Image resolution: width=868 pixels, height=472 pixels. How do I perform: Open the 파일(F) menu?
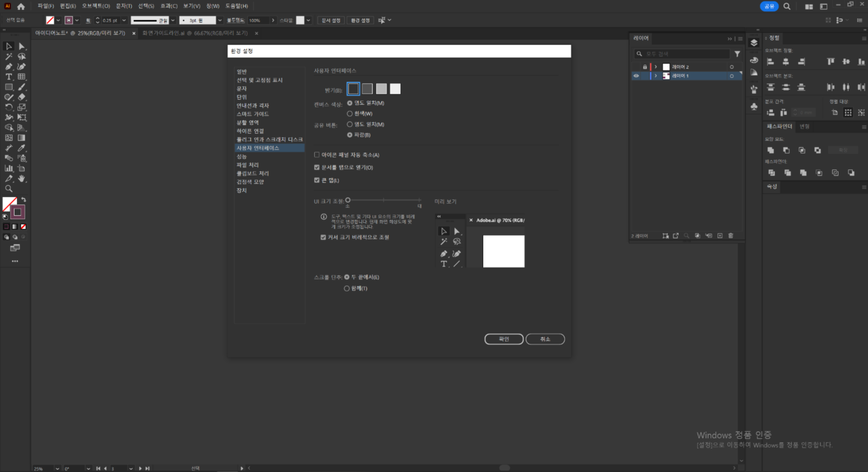[46, 6]
